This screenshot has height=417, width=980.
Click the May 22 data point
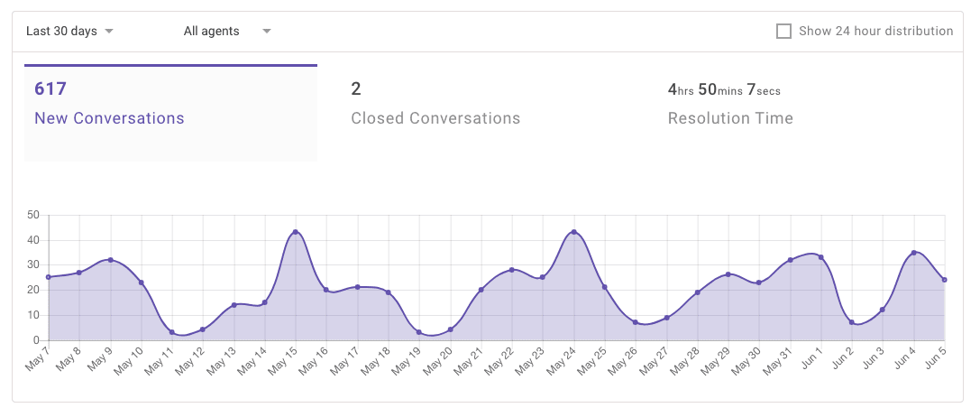pos(512,270)
